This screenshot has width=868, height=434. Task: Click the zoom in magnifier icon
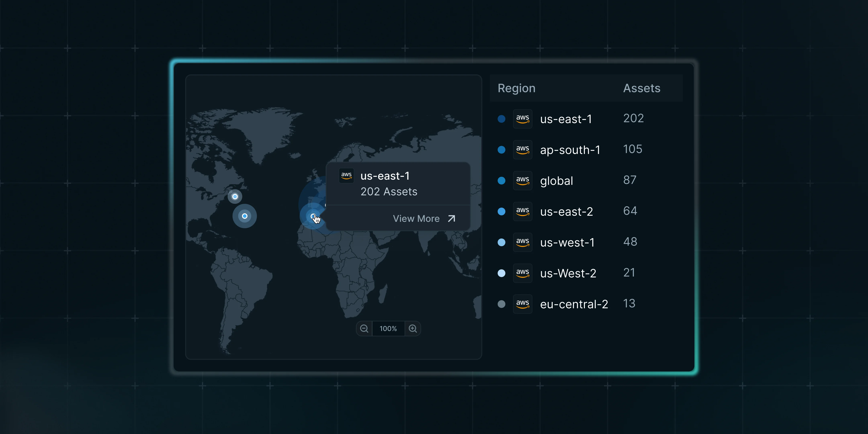[x=413, y=329]
